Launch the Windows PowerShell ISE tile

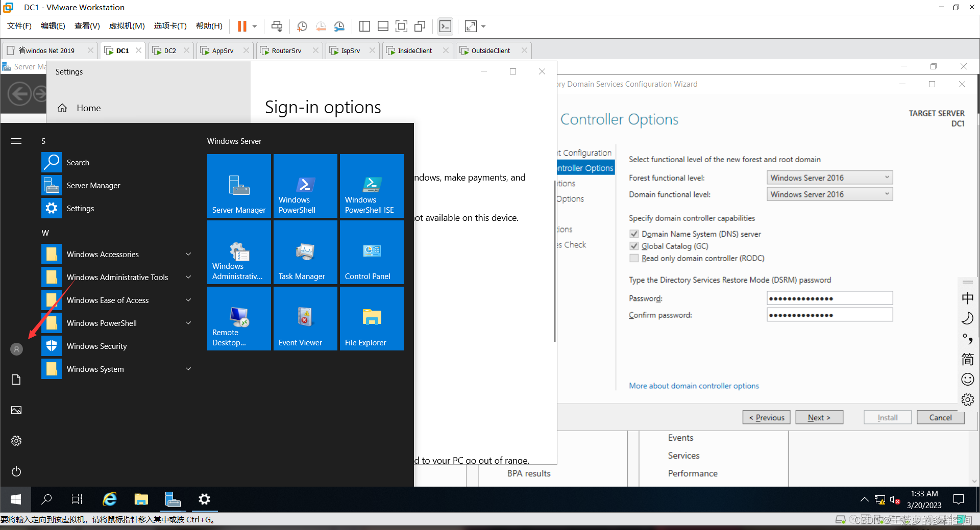[372, 186]
